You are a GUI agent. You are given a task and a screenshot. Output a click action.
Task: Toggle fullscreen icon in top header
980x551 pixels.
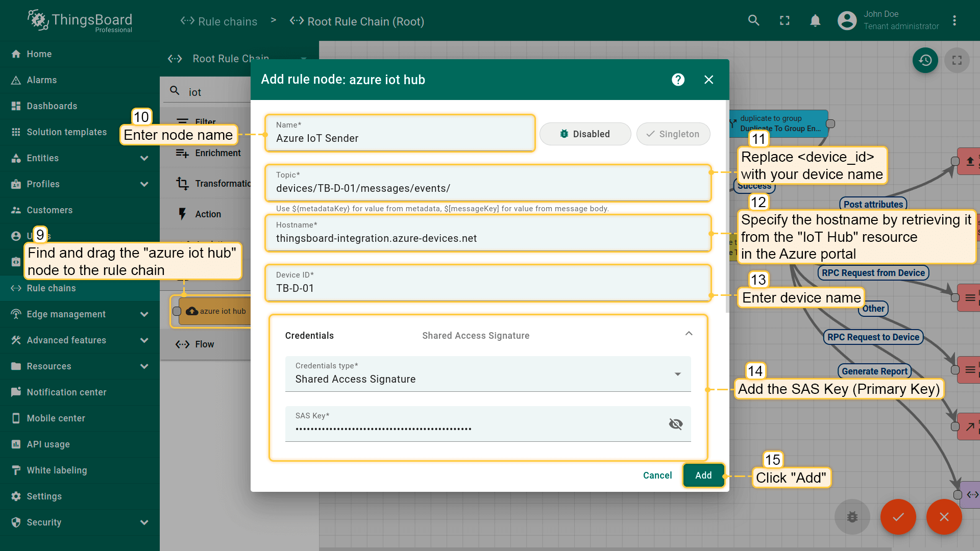[785, 20]
